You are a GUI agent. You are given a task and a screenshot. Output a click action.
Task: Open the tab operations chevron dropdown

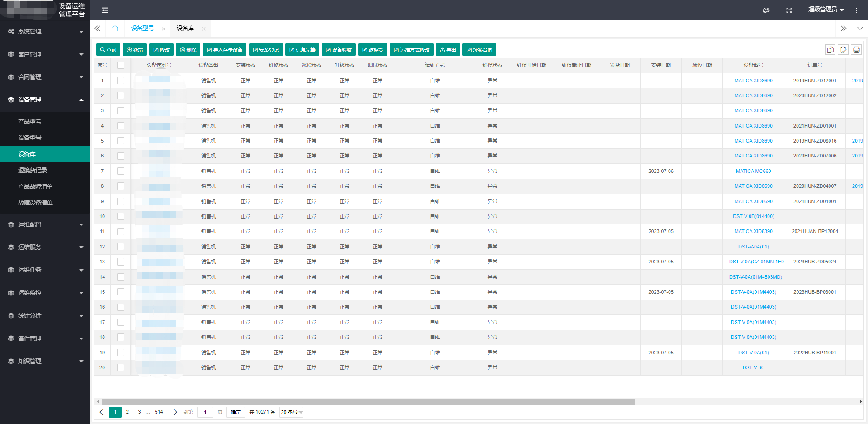pos(860,28)
